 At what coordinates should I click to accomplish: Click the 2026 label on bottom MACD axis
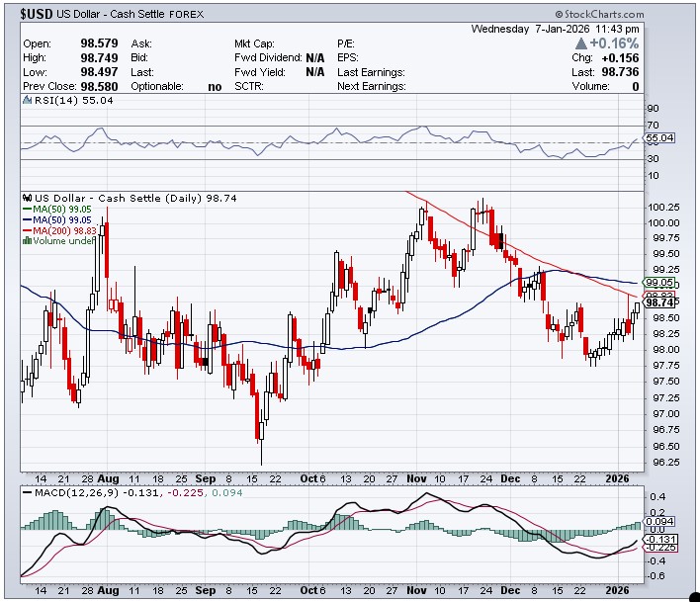[x=618, y=589]
